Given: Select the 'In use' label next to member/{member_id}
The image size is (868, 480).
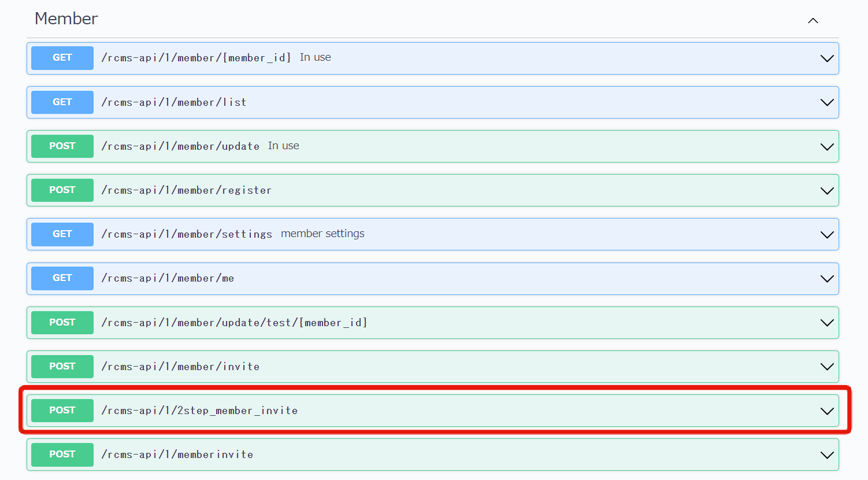Looking at the screenshot, I should [x=315, y=57].
